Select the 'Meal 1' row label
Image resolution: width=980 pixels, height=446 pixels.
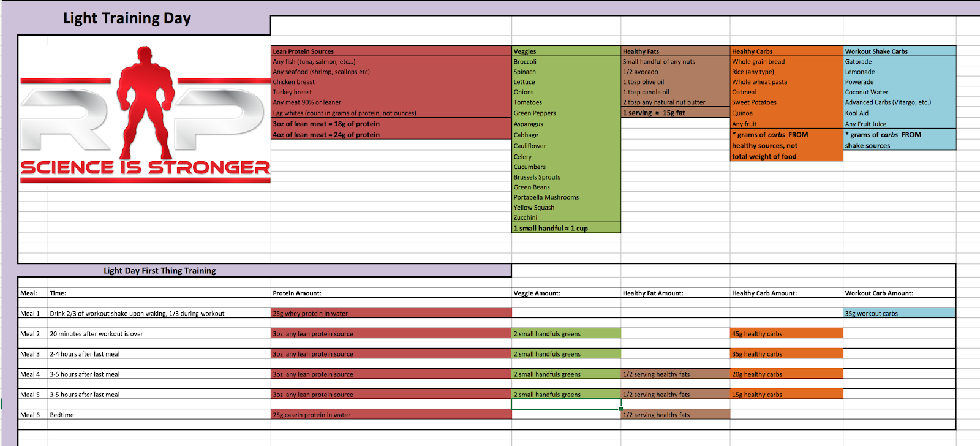click(x=33, y=313)
